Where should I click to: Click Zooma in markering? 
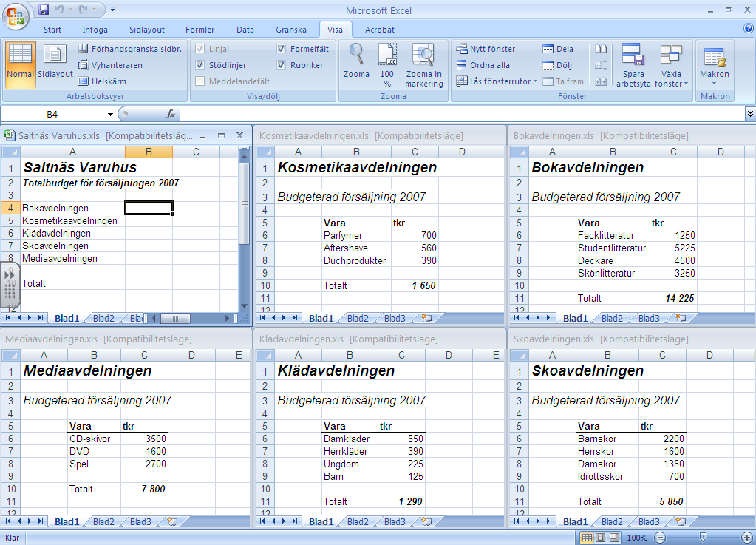(423, 65)
